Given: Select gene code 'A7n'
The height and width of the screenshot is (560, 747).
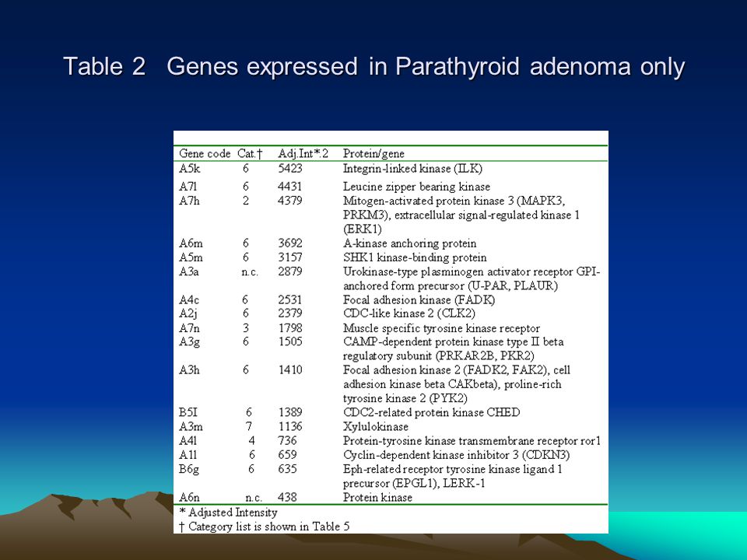Looking at the screenshot, I should point(189,328).
